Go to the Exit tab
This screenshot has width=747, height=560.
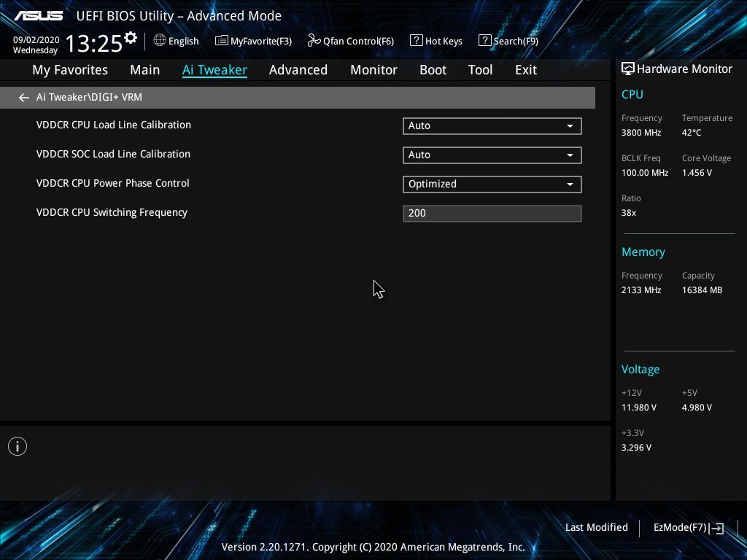[x=526, y=70]
